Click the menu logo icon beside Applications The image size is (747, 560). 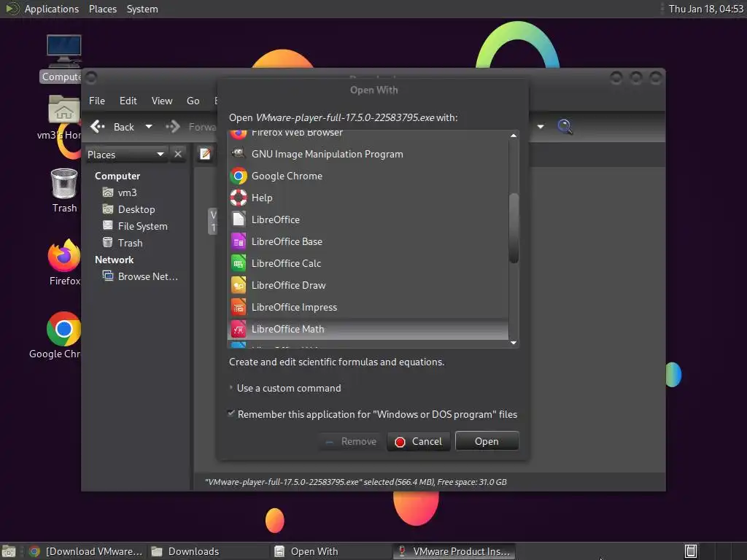click(x=12, y=9)
